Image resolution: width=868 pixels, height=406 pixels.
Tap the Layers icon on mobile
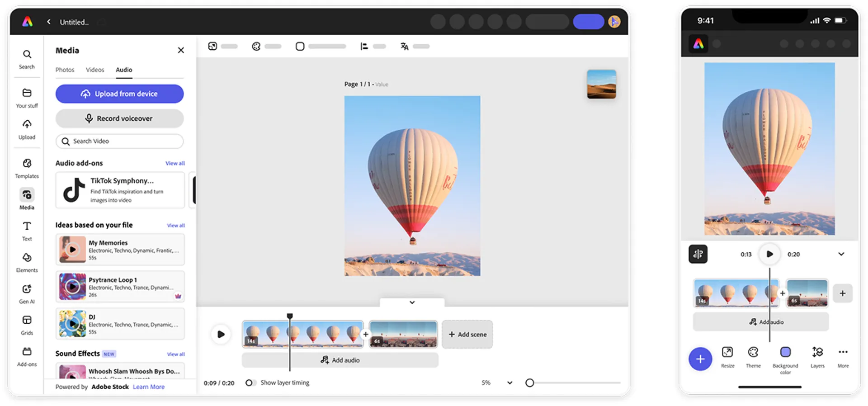[x=817, y=356]
